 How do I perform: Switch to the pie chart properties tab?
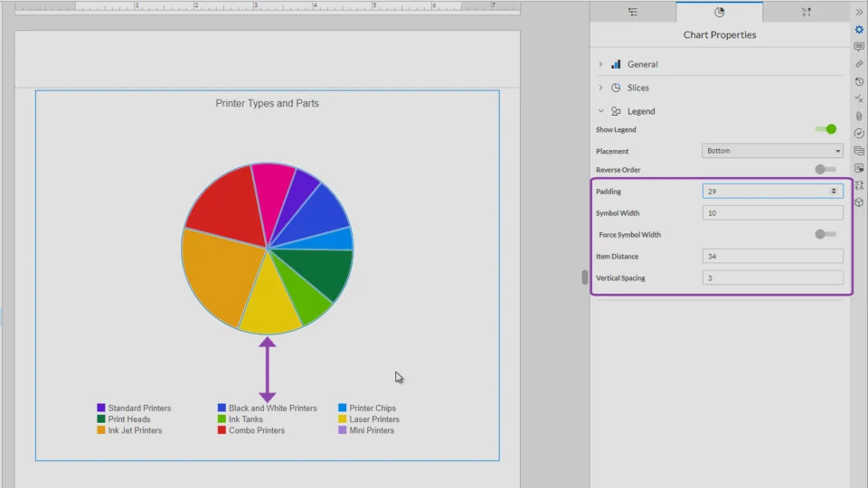(719, 12)
